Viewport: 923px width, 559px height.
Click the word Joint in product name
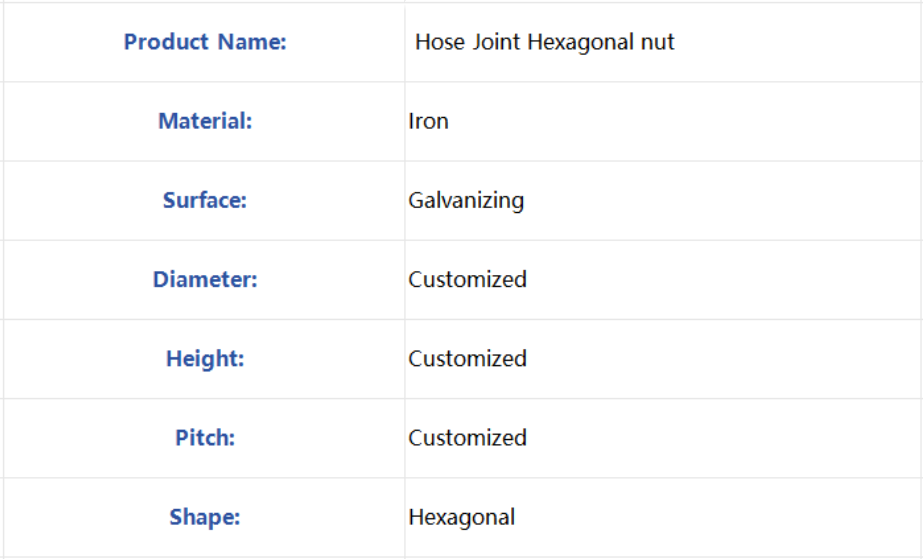[x=496, y=42]
